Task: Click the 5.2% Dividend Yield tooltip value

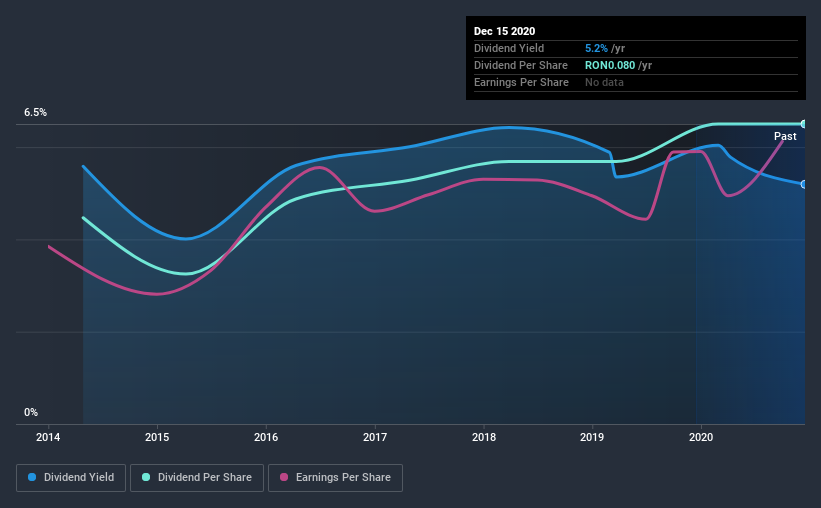Action: tap(596, 48)
